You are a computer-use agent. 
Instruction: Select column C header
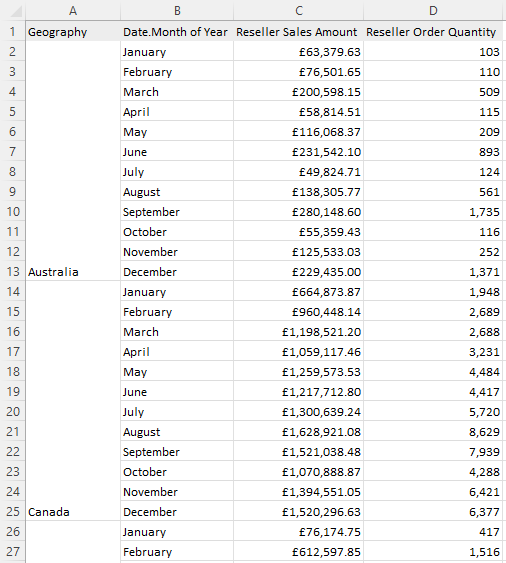(x=298, y=11)
